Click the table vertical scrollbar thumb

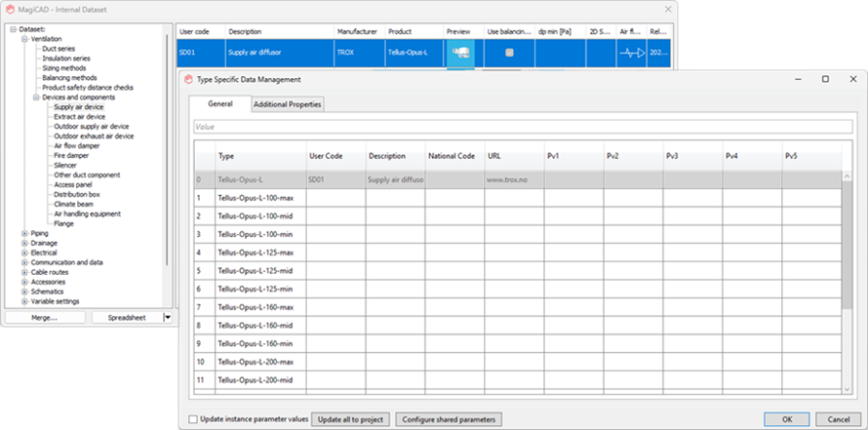coord(847,245)
